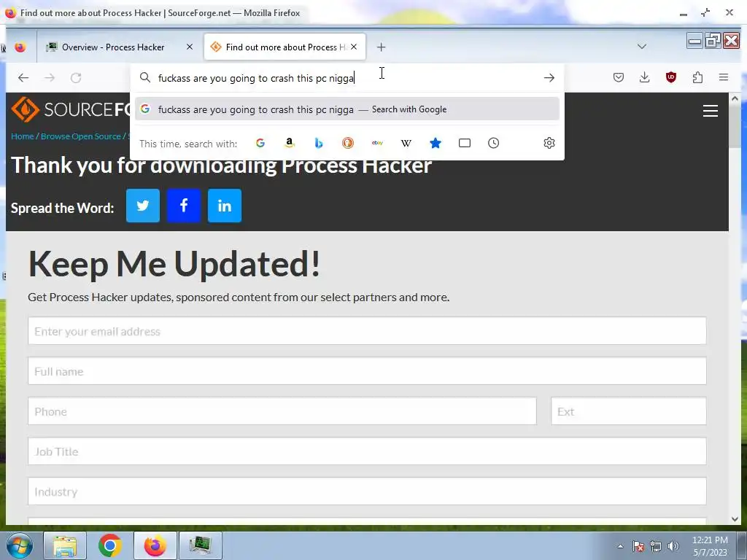The image size is (747, 560).
Task: Search this time with DuckDuckGo
Action: pyautogui.click(x=348, y=143)
